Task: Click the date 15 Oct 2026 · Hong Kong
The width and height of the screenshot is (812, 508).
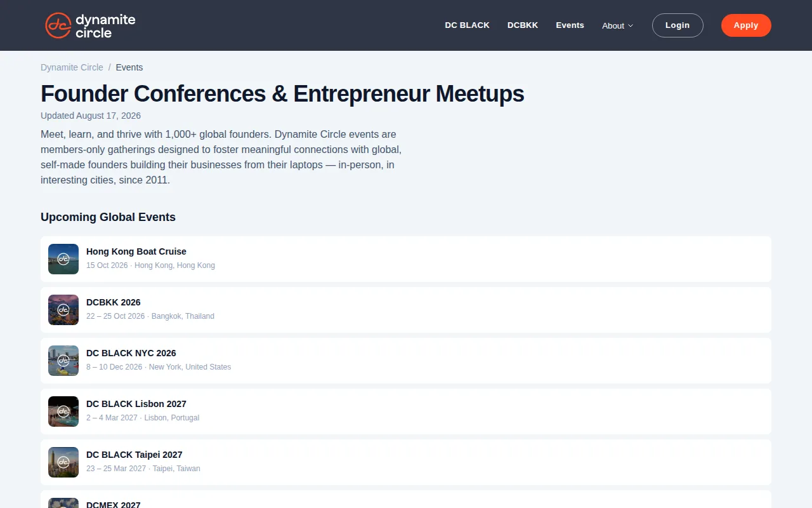Action: pos(150,265)
